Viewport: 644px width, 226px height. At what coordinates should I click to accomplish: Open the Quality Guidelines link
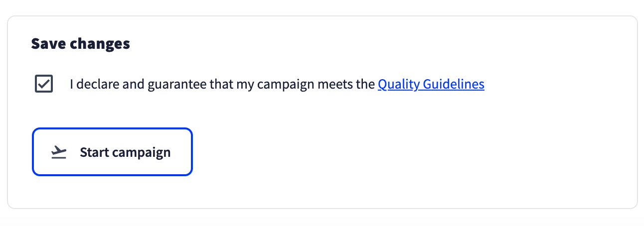point(431,84)
